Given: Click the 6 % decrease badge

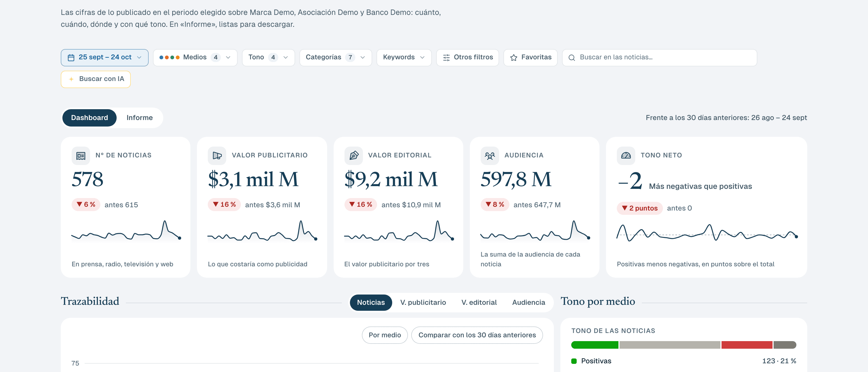Looking at the screenshot, I should pyautogui.click(x=86, y=205).
